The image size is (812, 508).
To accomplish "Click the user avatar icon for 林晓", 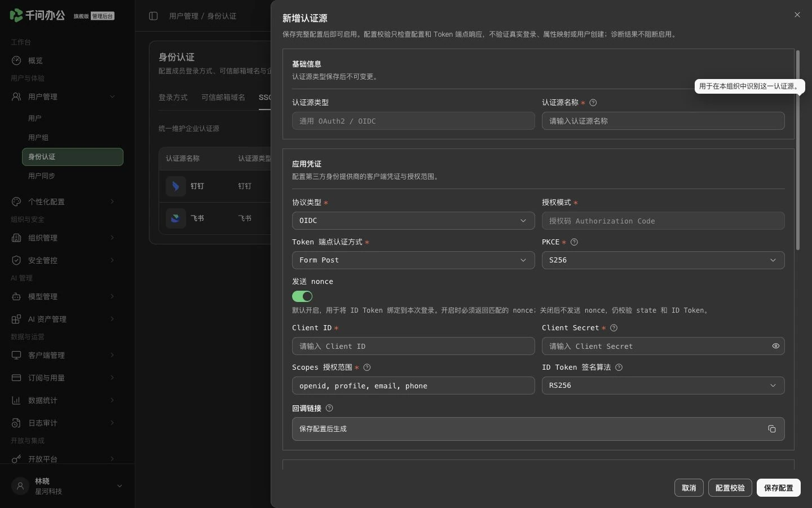I will (x=20, y=486).
